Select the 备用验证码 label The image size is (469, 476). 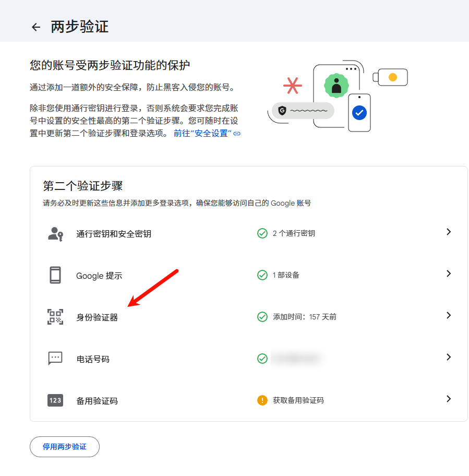point(97,401)
